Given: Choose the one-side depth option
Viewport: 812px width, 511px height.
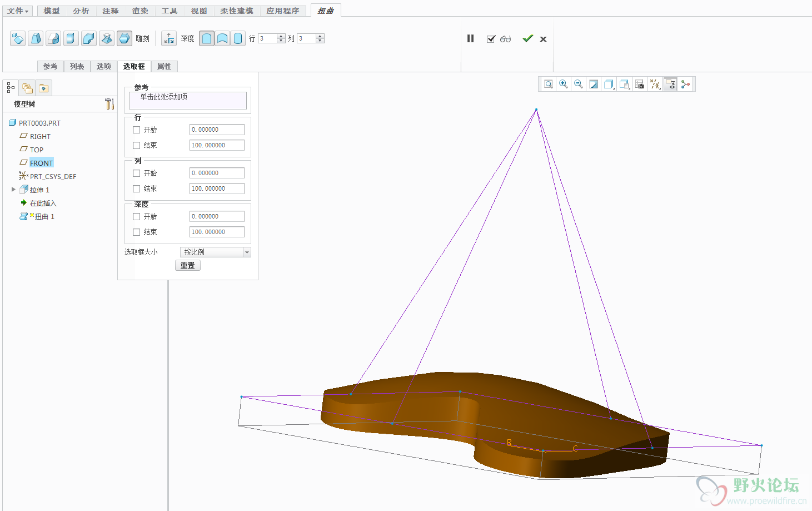Looking at the screenshot, I should pos(207,38).
